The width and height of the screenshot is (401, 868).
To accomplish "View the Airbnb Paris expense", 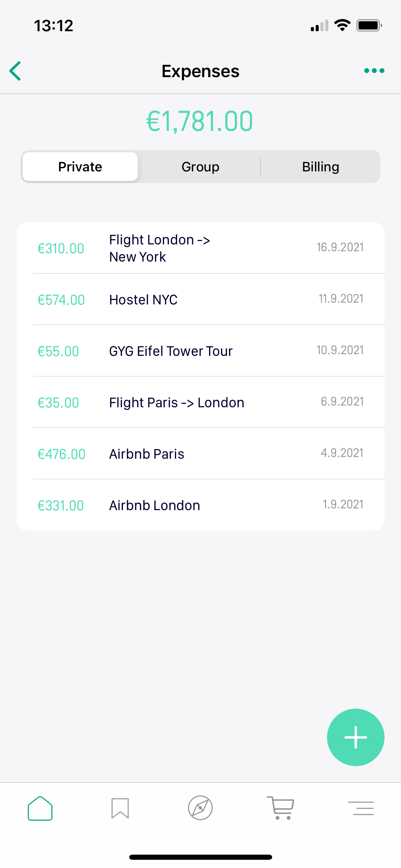I will click(x=147, y=454).
